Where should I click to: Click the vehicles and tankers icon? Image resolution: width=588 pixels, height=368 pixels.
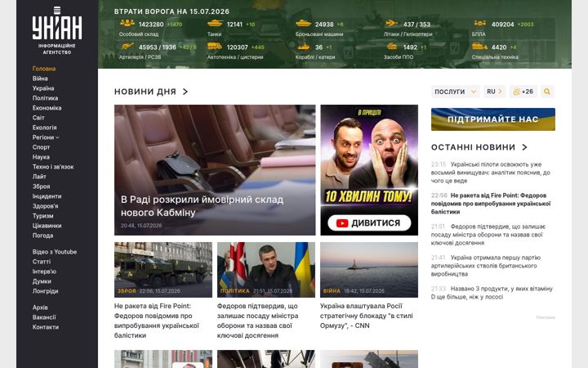click(215, 46)
